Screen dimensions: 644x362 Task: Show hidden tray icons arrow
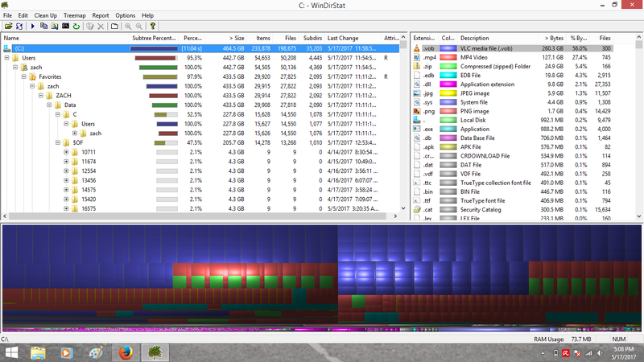click(x=543, y=353)
